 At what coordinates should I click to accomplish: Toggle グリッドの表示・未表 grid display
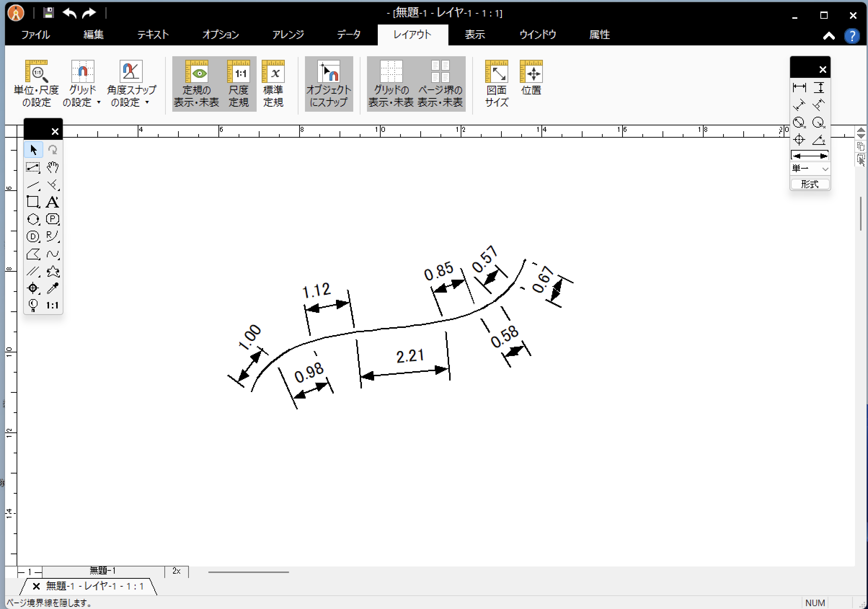tap(391, 84)
